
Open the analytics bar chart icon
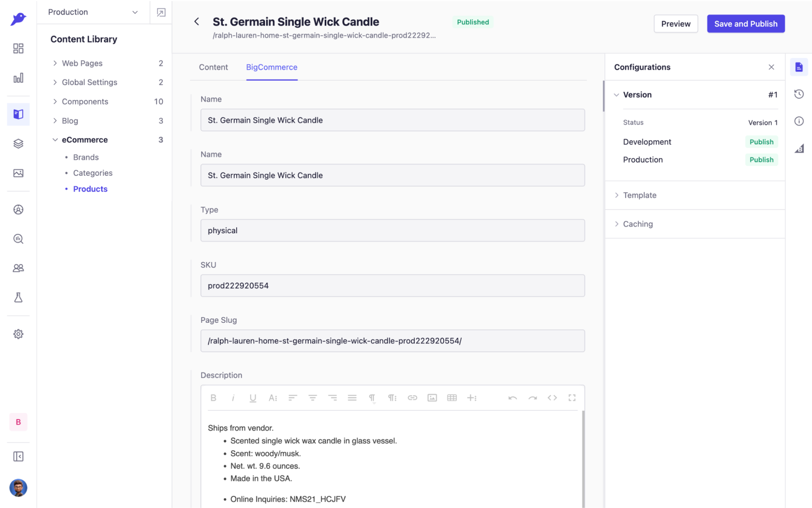[x=18, y=78]
